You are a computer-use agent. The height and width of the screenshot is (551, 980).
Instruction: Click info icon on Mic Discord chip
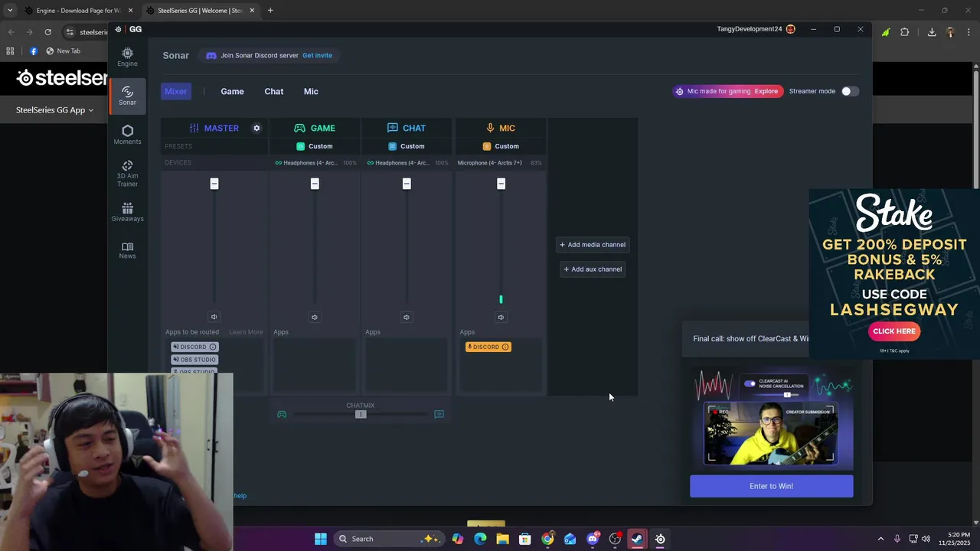pos(505,347)
